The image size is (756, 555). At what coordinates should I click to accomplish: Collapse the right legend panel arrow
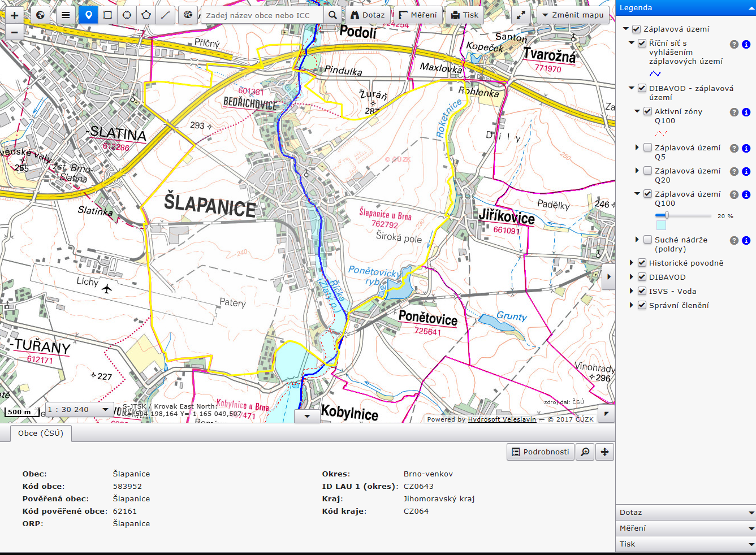608,277
